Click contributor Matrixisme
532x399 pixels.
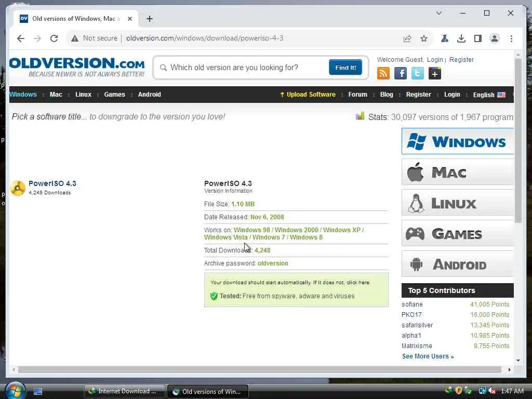417,345
